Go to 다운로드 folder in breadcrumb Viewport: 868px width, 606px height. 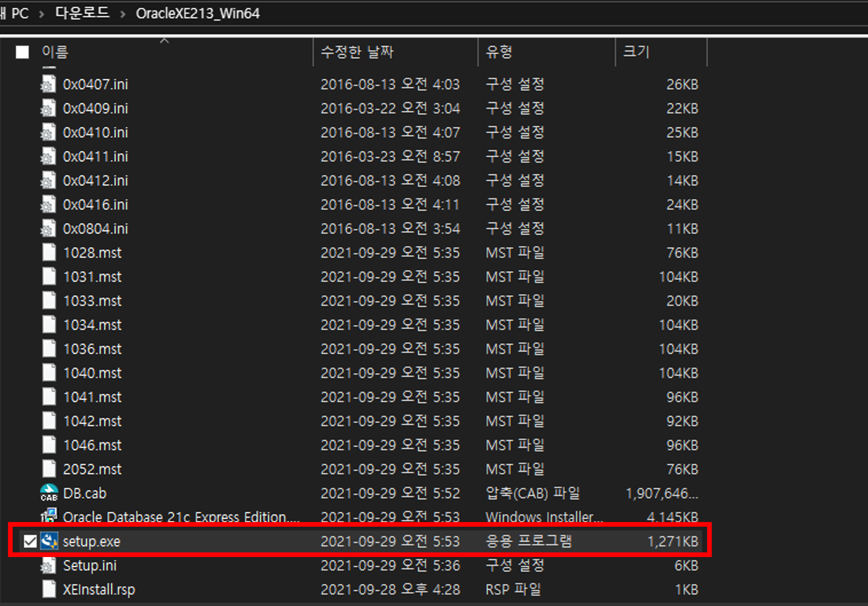[x=82, y=14]
